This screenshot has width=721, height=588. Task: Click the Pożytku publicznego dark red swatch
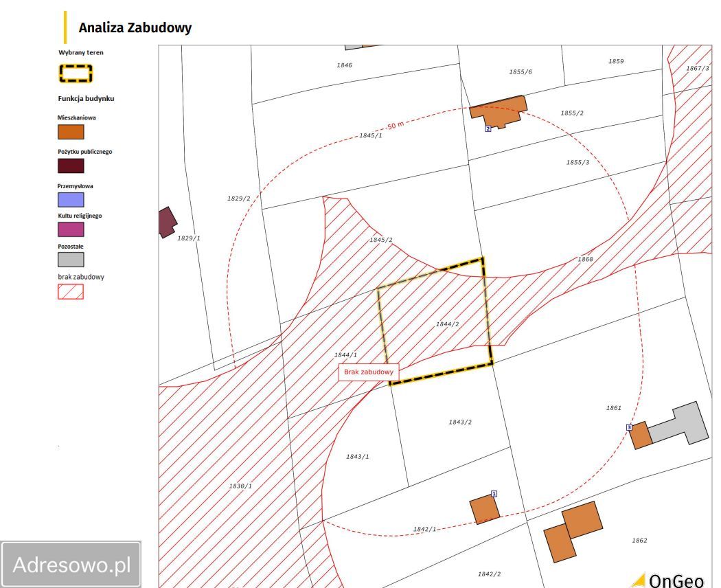71,166
